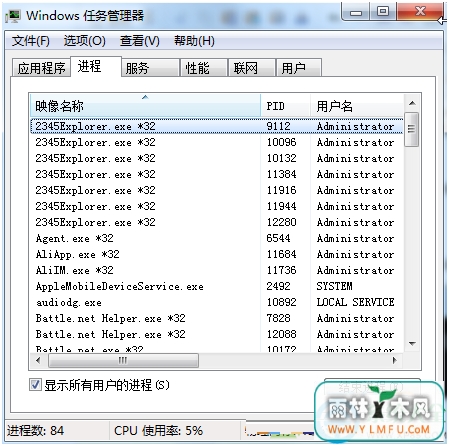Click vertical scrollbar up arrow
The image size is (449, 446).
point(412,103)
